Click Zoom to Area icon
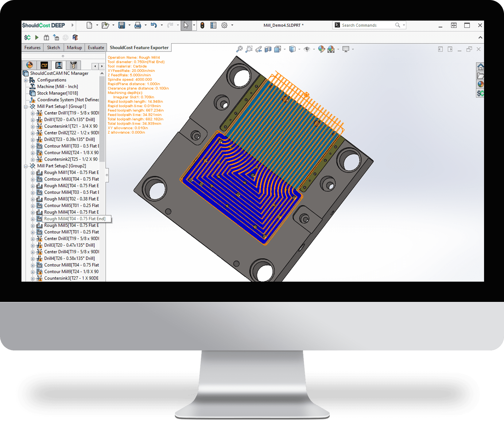Screen dimensions: 504x422 pyautogui.click(x=249, y=49)
